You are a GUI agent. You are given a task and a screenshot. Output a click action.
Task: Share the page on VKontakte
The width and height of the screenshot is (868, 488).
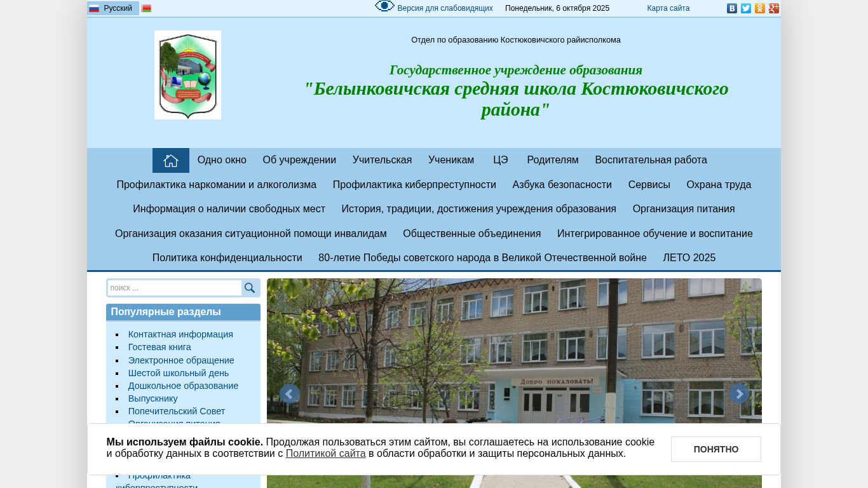coord(732,8)
